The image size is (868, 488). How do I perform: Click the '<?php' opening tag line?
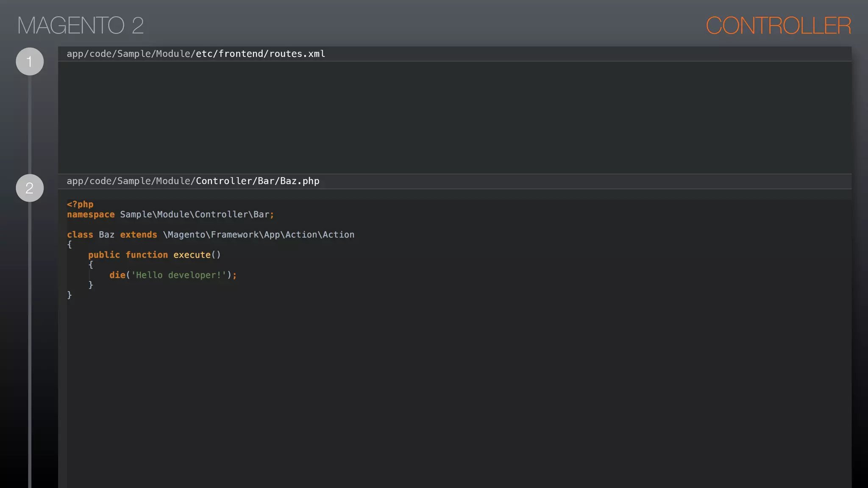coord(80,204)
